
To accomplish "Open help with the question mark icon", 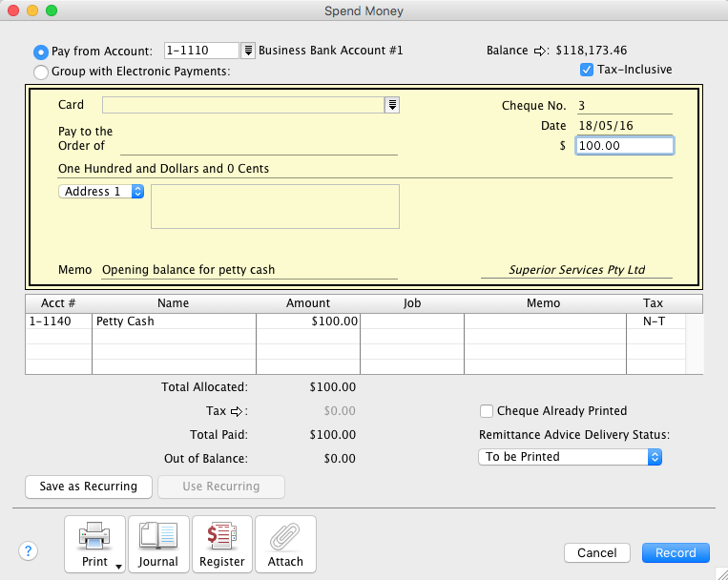I will point(29,550).
